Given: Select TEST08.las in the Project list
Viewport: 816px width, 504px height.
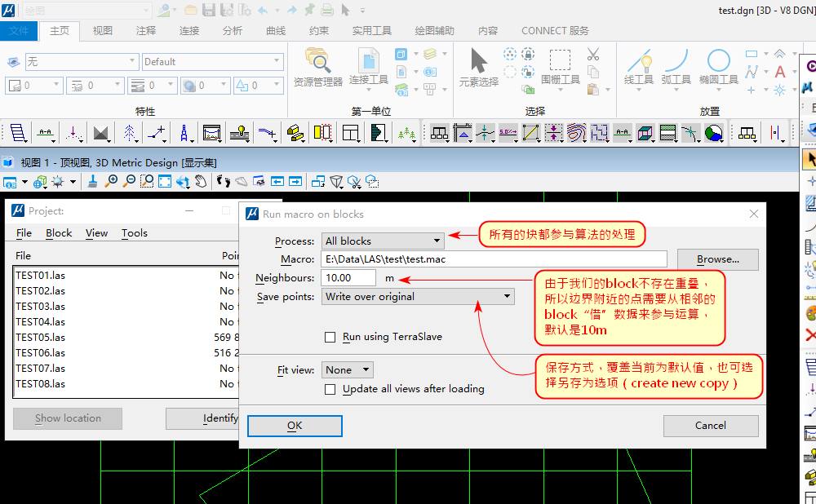Looking at the screenshot, I should tap(126, 384).
